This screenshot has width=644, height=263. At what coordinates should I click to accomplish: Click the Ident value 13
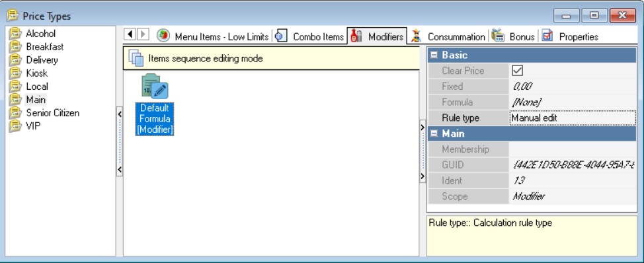[573, 180]
